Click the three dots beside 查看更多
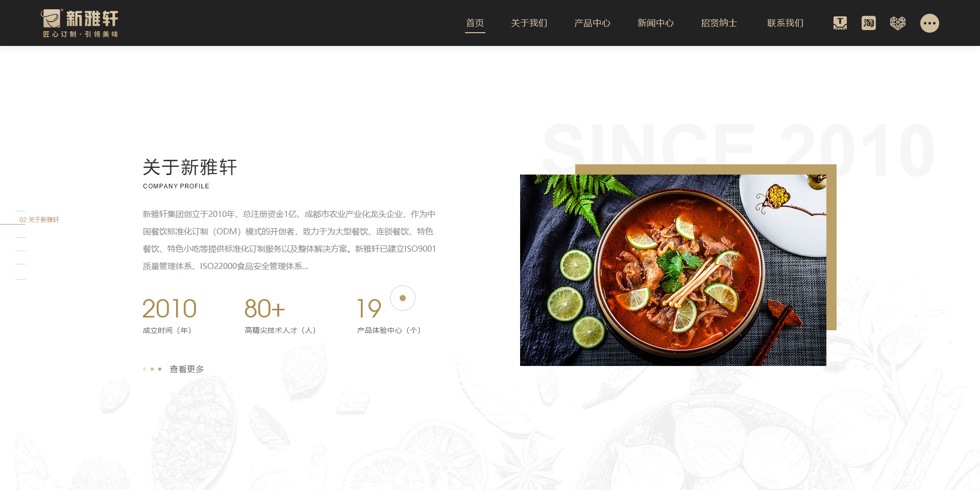The width and height of the screenshot is (980, 490). (x=152, y=369)
